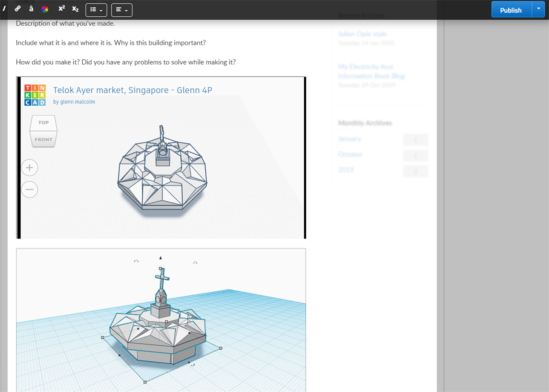
Task: Open the text alignment dropdown
Action: 122,10
